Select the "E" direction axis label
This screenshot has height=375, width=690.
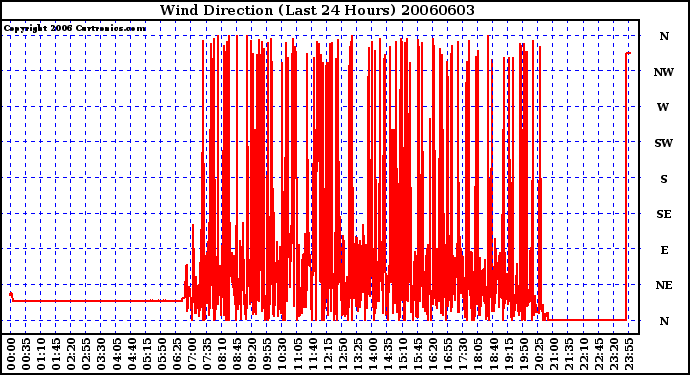[664, 250]
